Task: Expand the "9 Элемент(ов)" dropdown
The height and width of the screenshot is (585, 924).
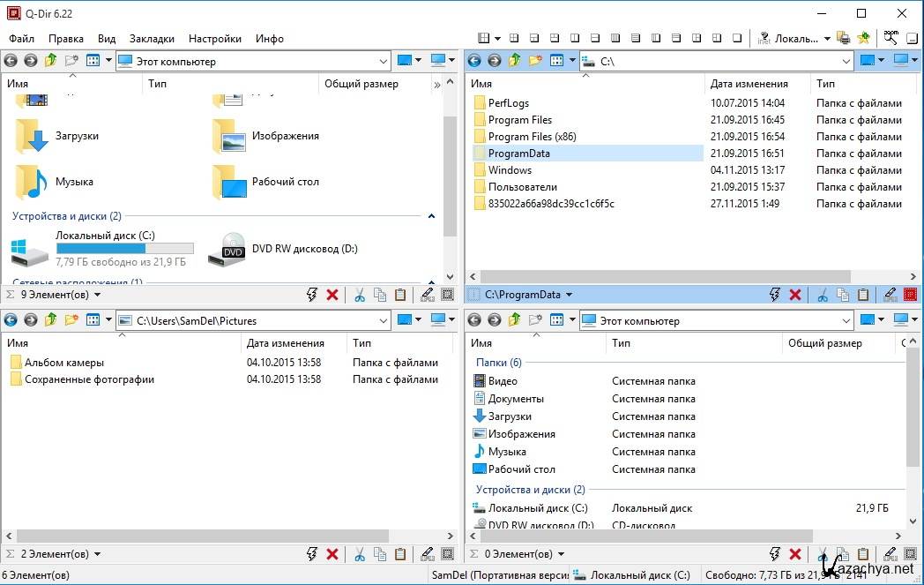Action: 97,295
